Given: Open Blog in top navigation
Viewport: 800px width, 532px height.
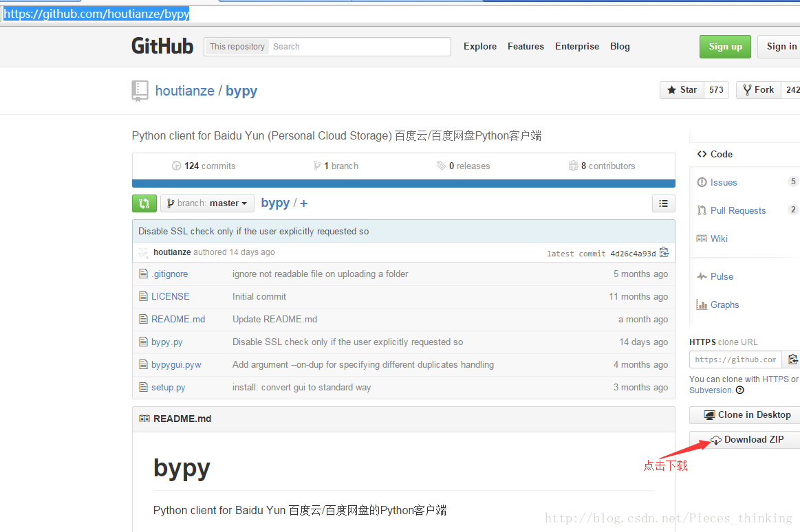Looking at the screenshot, I should point(620,46).
